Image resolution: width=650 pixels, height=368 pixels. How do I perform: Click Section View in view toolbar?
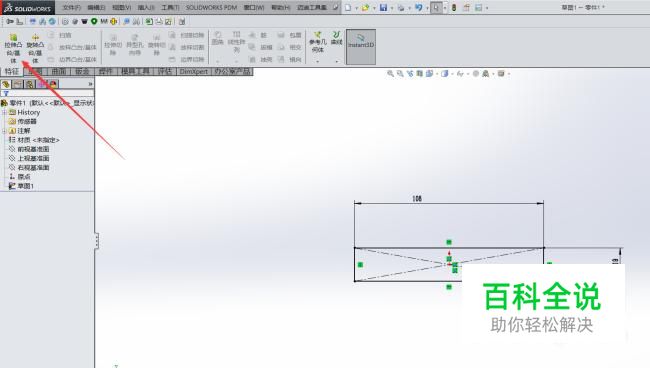pos(420,74)
